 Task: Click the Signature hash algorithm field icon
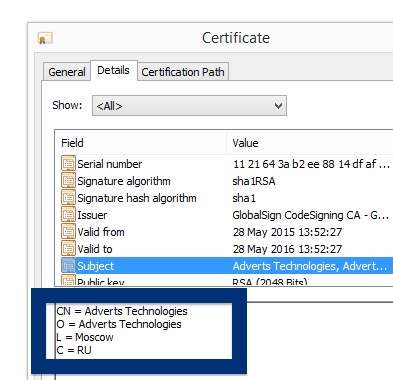click(68, 198)
